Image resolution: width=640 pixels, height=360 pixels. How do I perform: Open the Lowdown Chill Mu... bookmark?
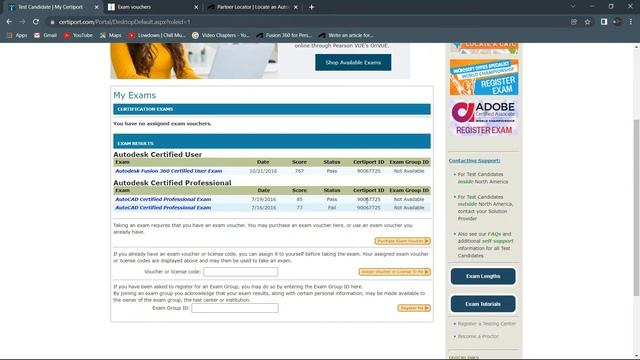pos(157,36)
